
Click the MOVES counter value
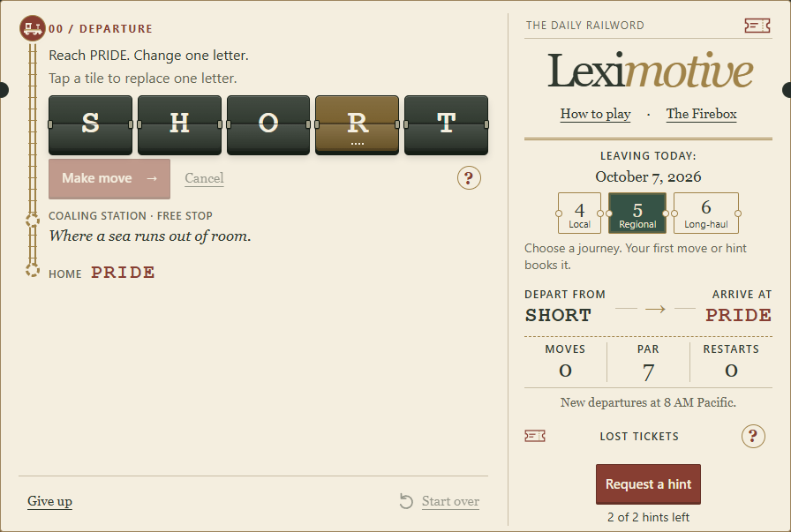click(565, 371)
